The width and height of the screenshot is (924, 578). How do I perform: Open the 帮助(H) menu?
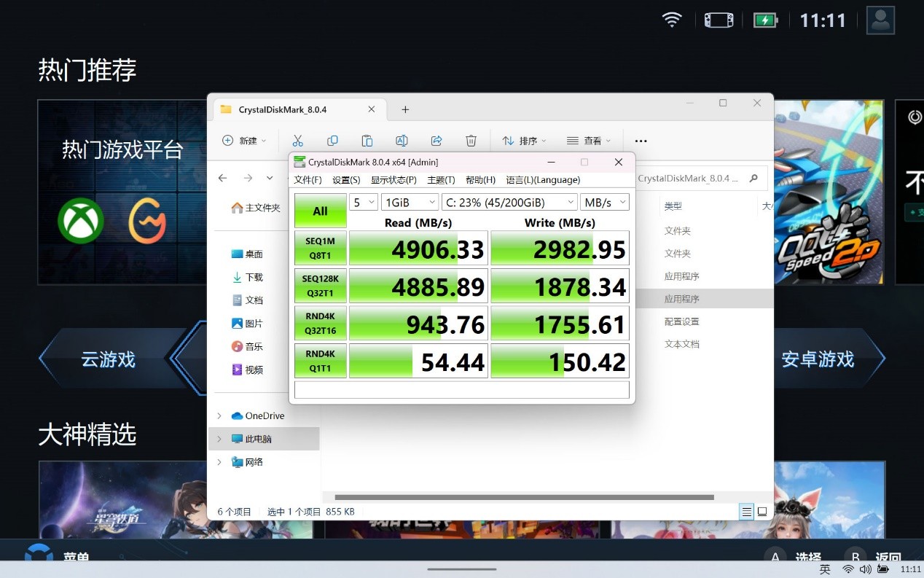pos(480,180)
